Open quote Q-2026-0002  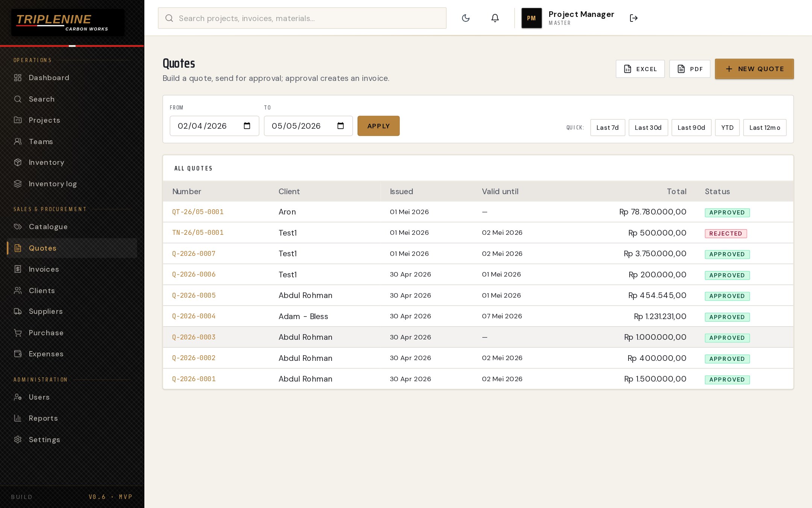194,358
